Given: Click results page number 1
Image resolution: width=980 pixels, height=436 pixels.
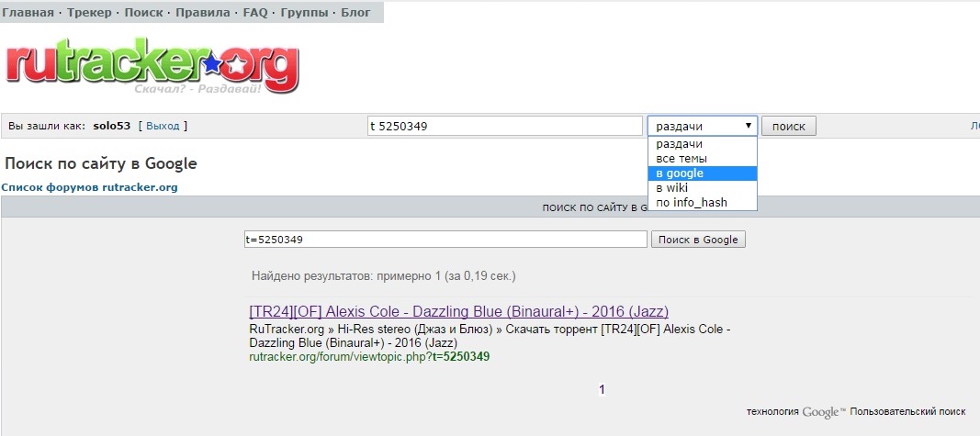Looking at the screenshot, I should click(602, 390).
